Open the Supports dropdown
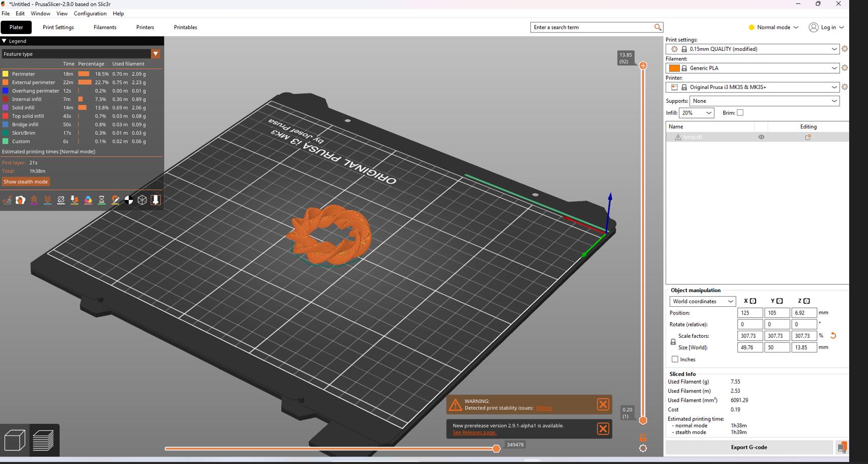Viewport: 868px width, 464px height. 764,101
